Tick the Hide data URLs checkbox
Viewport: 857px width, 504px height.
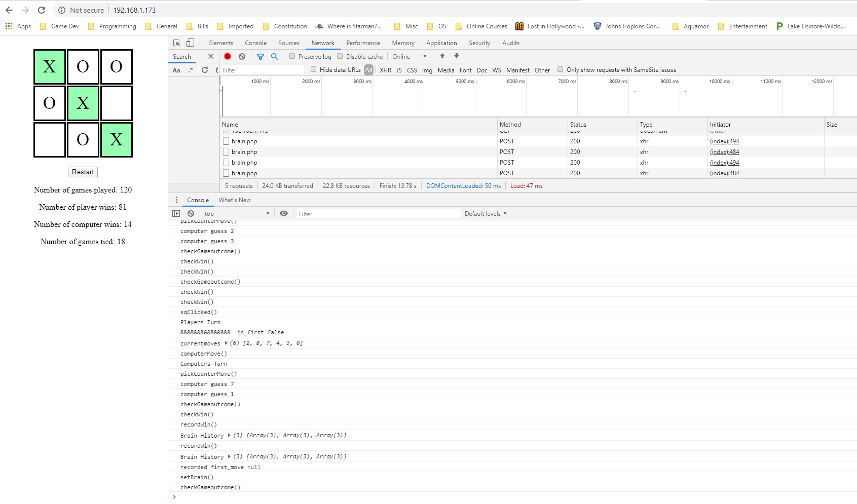click(x=314, y=69)
